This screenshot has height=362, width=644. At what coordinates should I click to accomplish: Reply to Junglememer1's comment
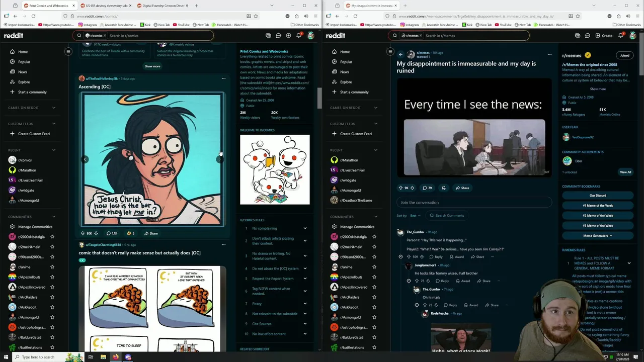coord(442,281)
